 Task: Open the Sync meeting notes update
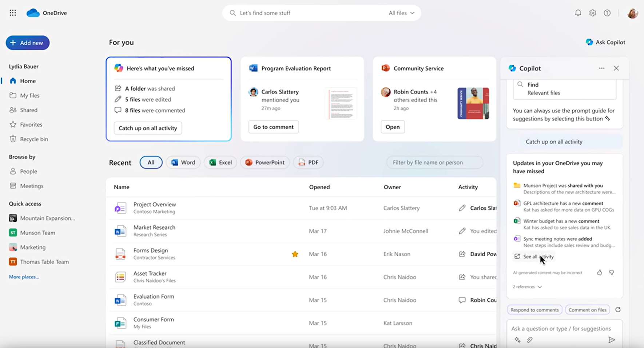[x=564, y=242]
